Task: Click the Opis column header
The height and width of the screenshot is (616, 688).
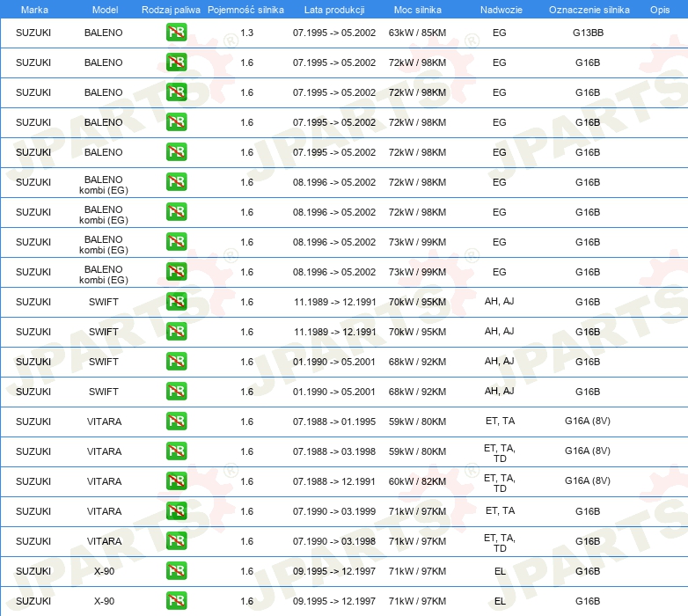Action: pyautogui.click(x=660, y=10)
